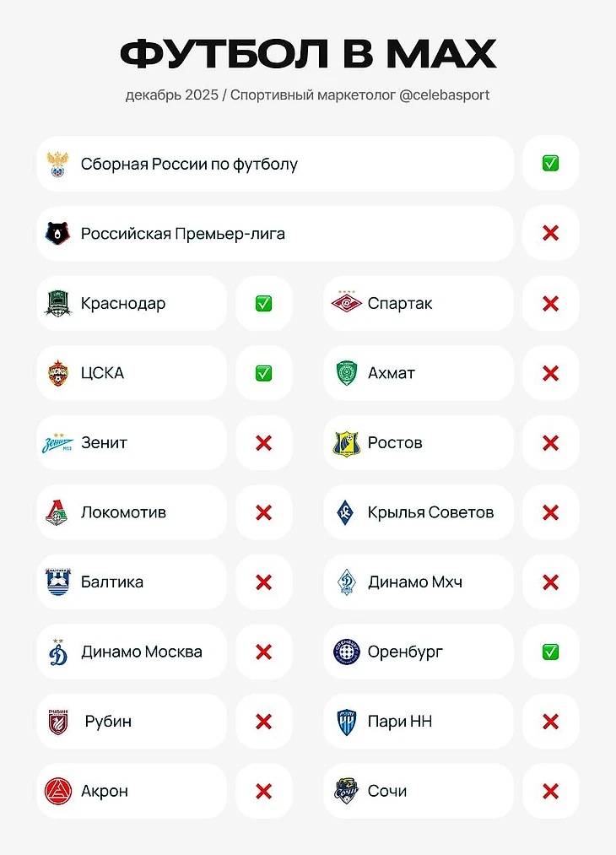Click the green checkmark next to ЦСКА
Image resolution: width=616 pixels, height=855 pixels.
click(263, 373)
